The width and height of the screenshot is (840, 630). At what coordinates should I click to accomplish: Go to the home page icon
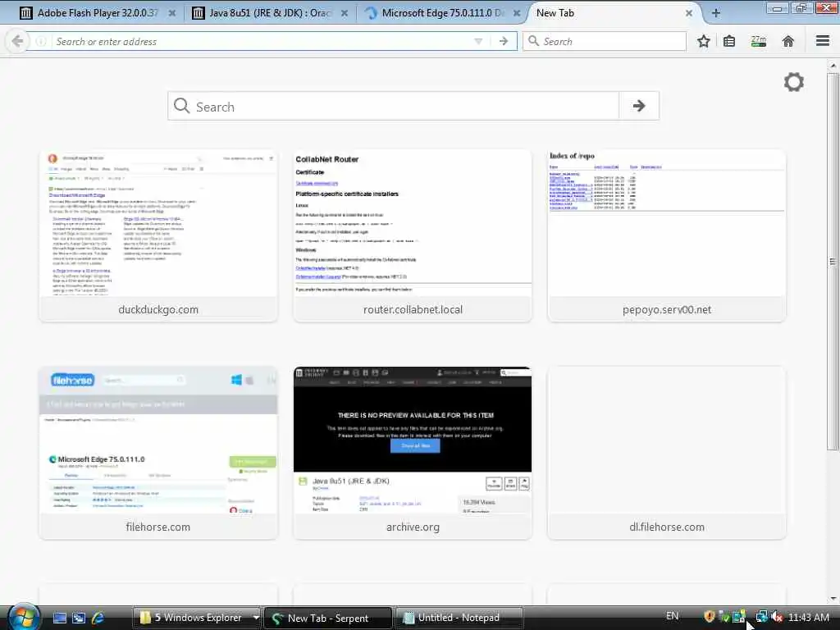pos(787,41)
